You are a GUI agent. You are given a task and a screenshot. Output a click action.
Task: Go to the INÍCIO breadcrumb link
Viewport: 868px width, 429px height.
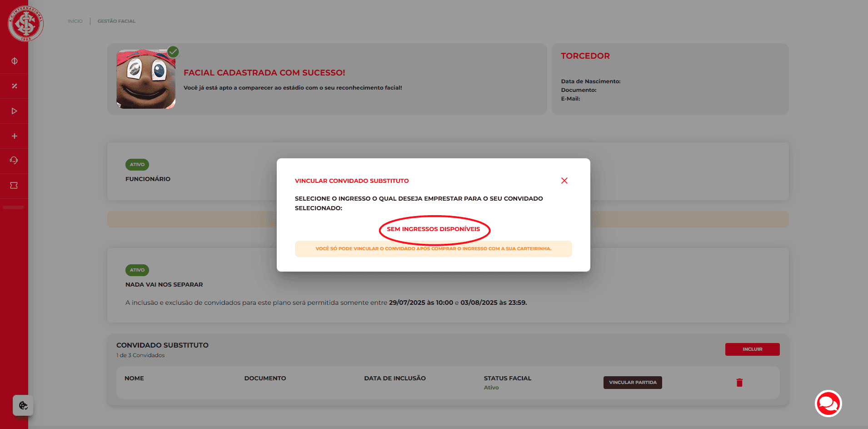pyautogui.click(x=75, y=21)
